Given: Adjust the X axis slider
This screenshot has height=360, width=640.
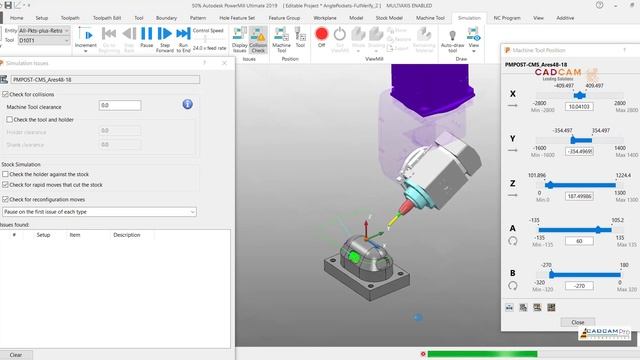Looking at the screenshot, I should (x=580, y=96).
